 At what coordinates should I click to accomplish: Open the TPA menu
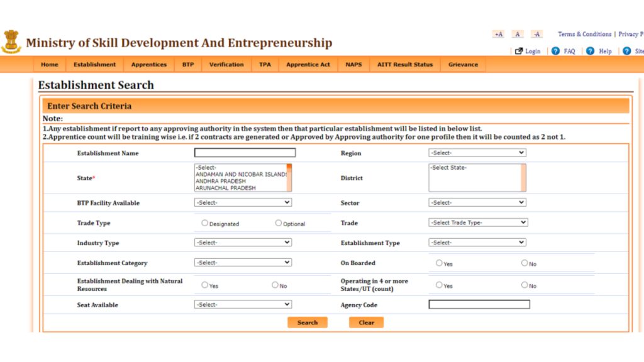pos(265,65)
